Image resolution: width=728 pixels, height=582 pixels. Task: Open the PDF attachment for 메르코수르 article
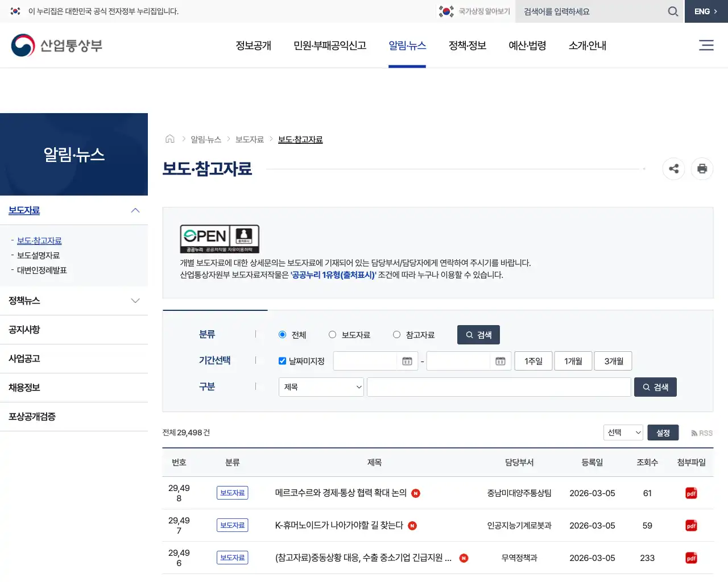[x=690, y=493]
